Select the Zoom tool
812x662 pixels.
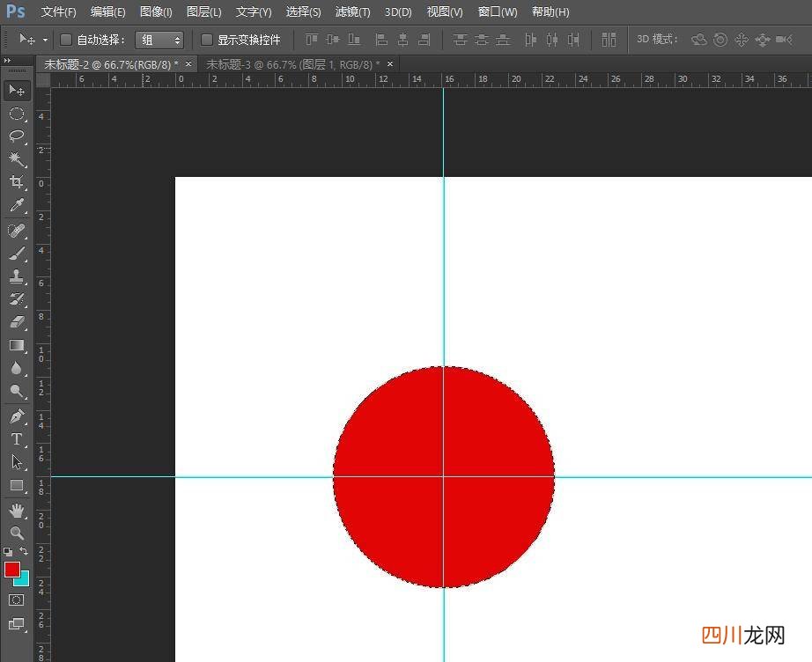pyautogui.click(x=17, y=533)
